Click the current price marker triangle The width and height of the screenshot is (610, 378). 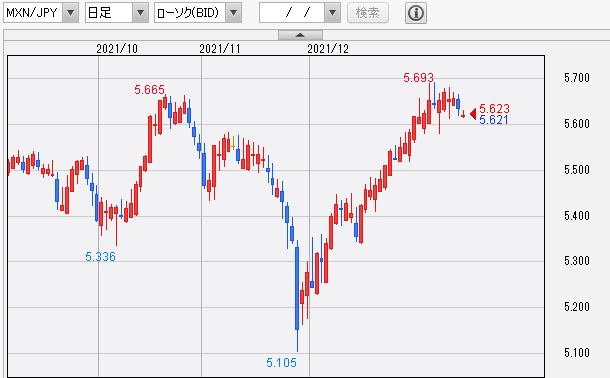(x=473, y=114)
